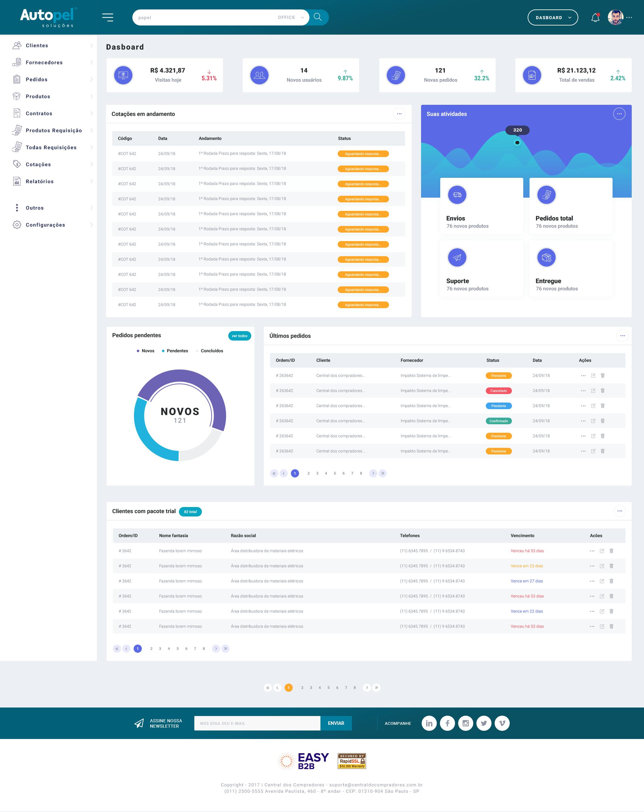This screenshot has width=644, height=812.
Task: Click the Cotações dollar icon in sidebar
Action: pyautogui.click(x=17, y=164)
